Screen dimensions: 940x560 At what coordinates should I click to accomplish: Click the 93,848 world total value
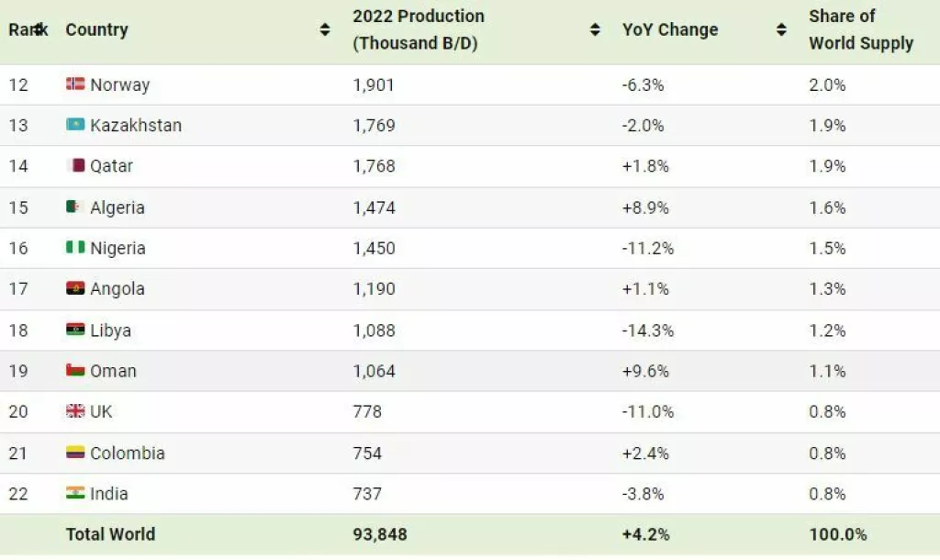click(x=379, y=534)
